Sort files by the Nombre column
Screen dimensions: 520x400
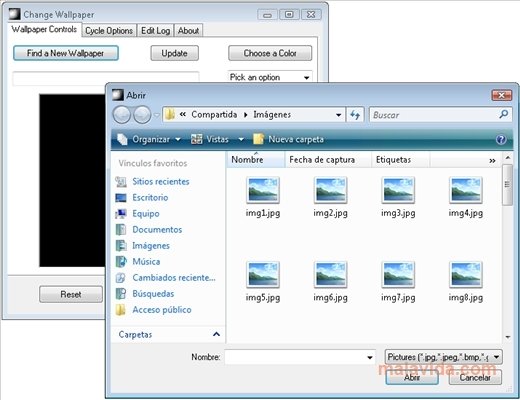tap(256, 160)
